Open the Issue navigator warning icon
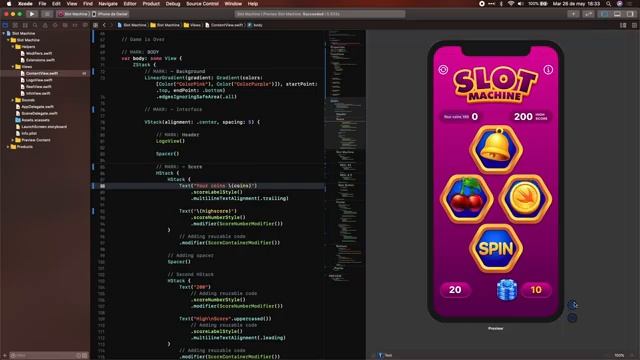The height and width of the screenshot is (360, 640). click(x=45, y=25)
